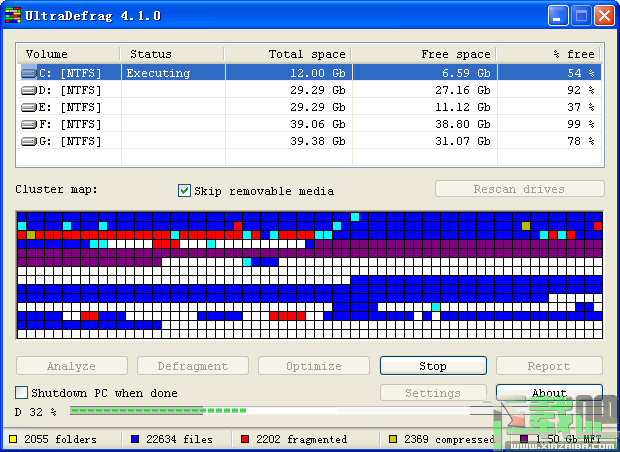Sort by the % free column header
The width and height of the screenshot is (620, 452).
tap(548, 54)
